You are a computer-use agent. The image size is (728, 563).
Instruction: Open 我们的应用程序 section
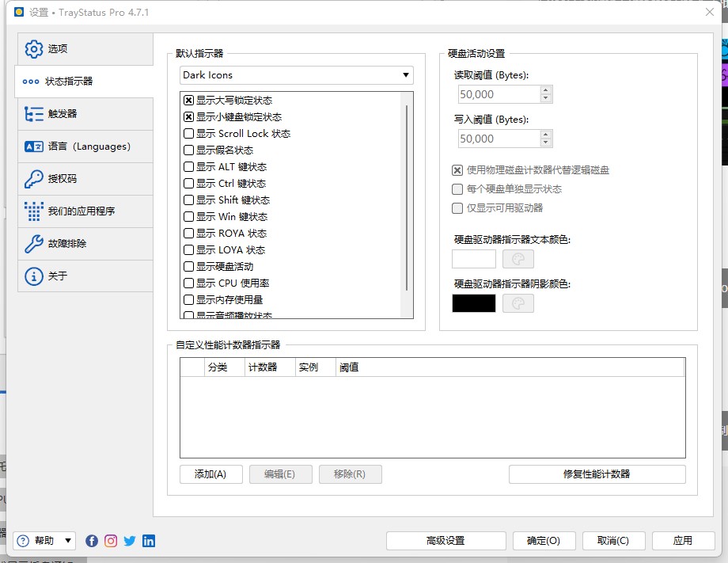click(x=85, y=211)
